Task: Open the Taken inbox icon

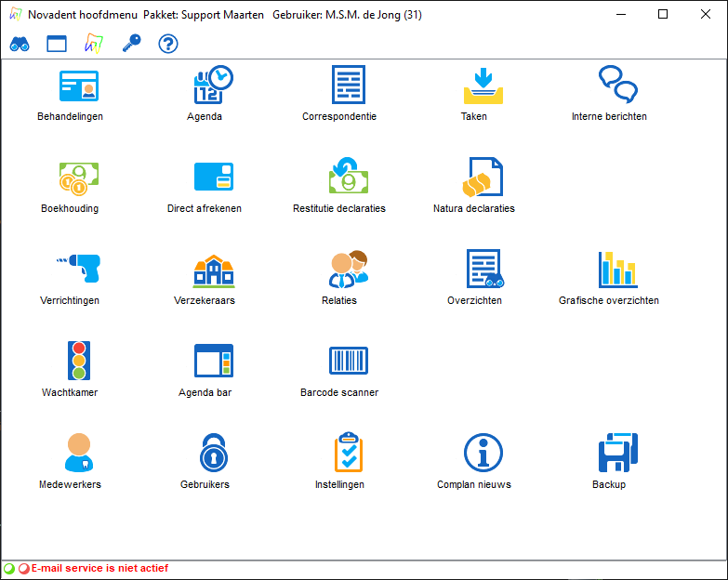Action: click(x=483, y=86)
